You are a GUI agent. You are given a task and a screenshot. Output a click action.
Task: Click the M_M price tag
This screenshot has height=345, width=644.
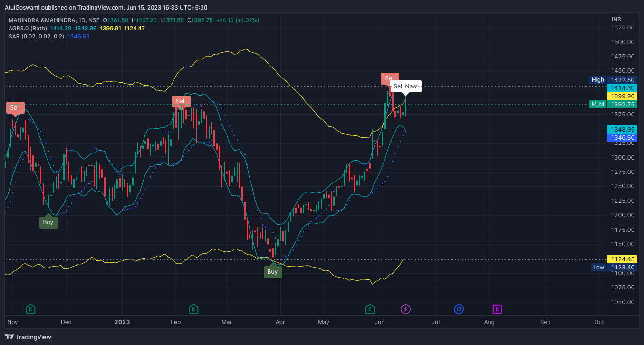597,104
